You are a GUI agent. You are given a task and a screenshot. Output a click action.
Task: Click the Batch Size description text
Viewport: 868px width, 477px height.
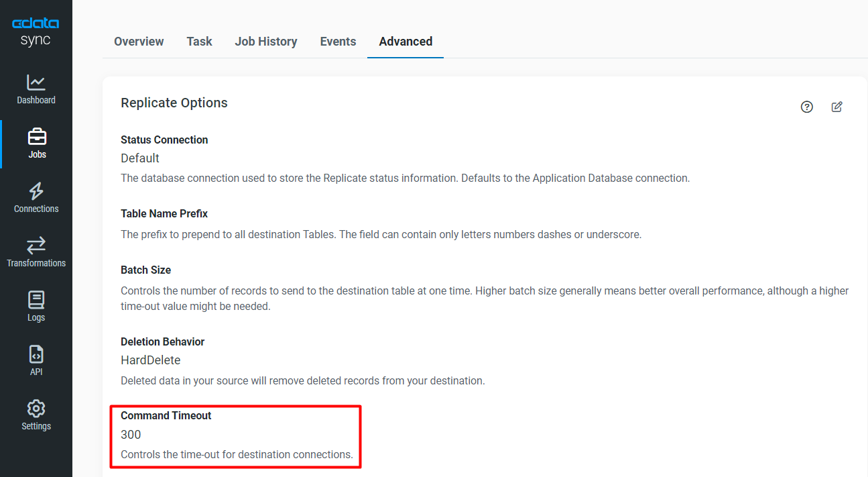pyautogui.click(x=485, y=299)
